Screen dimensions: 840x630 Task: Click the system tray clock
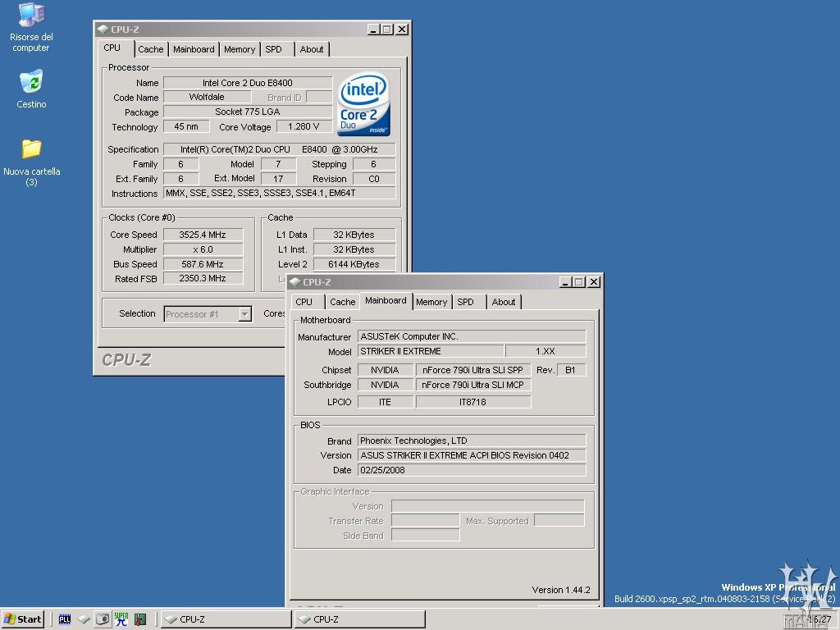[x=819, y=619]
